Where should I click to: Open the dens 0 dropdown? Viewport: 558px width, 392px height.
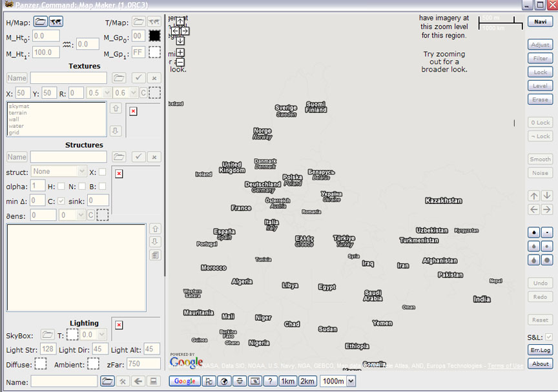(x=81, y=215)
